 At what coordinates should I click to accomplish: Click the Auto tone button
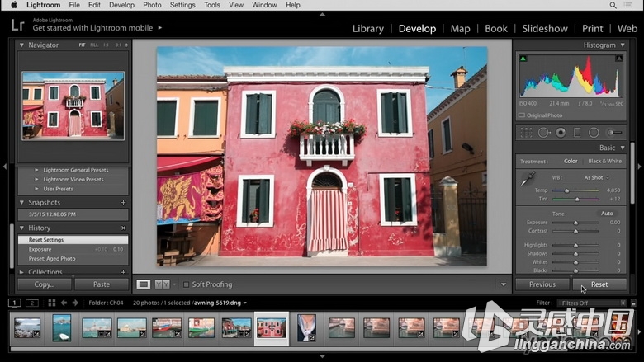pos(607,214)
